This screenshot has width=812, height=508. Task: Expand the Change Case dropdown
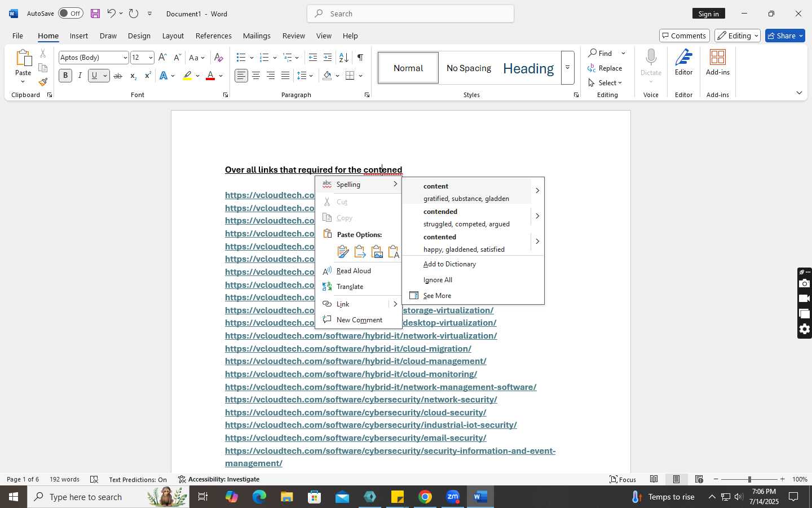pos(204,58)
